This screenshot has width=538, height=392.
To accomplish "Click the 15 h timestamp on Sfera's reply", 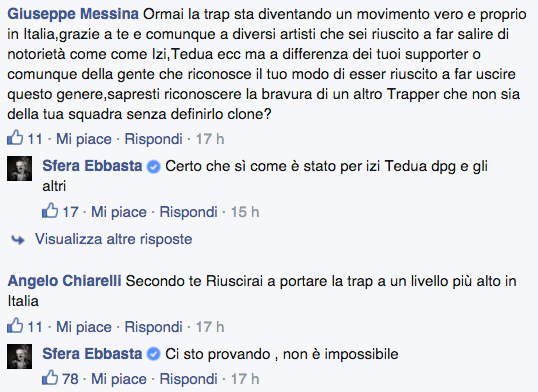I will tap(245, 212).
